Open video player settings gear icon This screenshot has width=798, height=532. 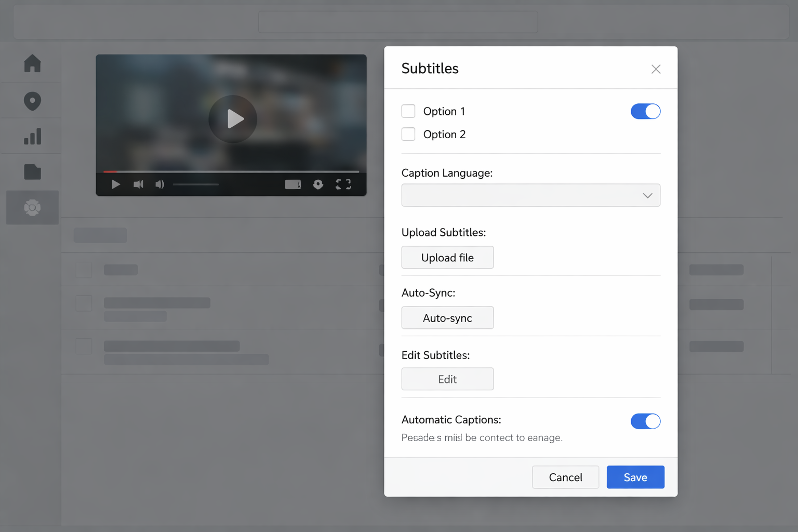coord(318,184)
